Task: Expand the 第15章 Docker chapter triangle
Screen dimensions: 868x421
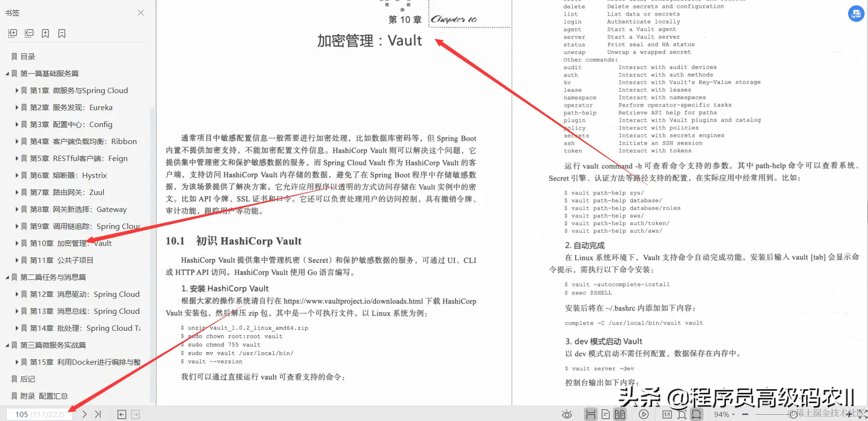Action: click(x=17, y=362)
